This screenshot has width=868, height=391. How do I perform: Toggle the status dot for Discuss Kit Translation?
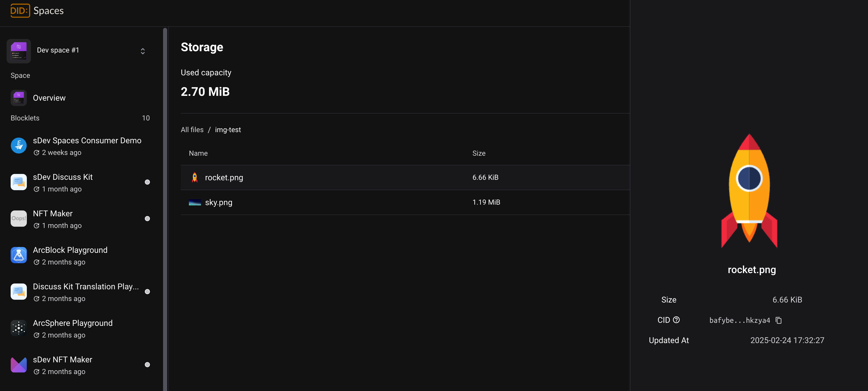[x=147, y=292]
